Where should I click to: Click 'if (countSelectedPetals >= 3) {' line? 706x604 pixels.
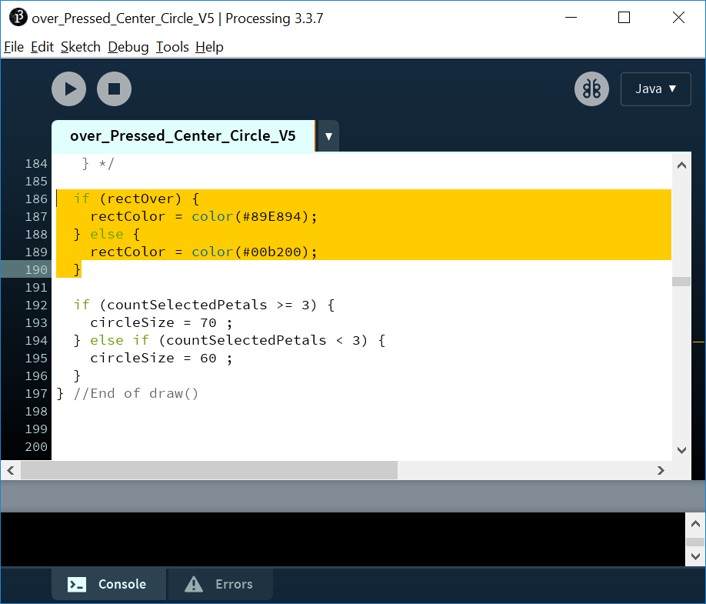click(x=204, y=305)
